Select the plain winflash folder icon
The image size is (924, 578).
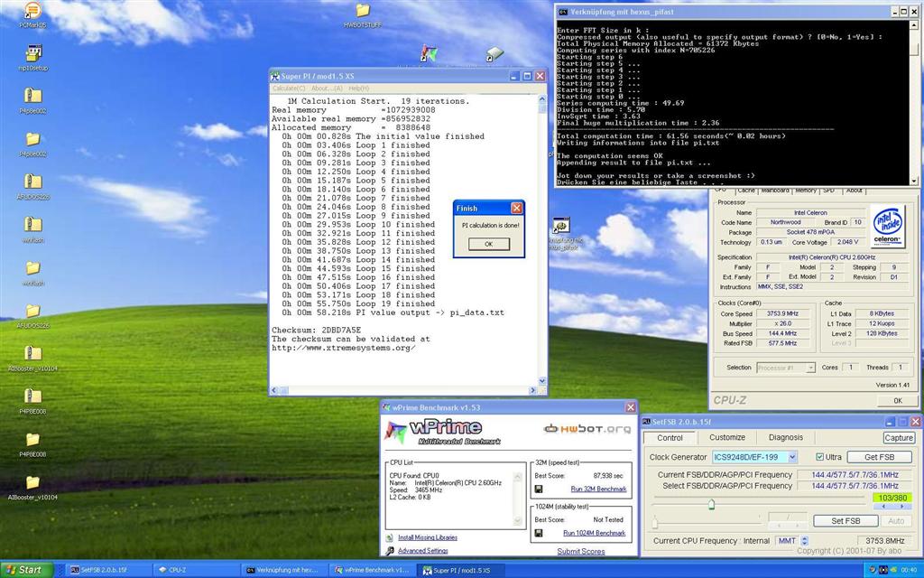tap(33, 268)
